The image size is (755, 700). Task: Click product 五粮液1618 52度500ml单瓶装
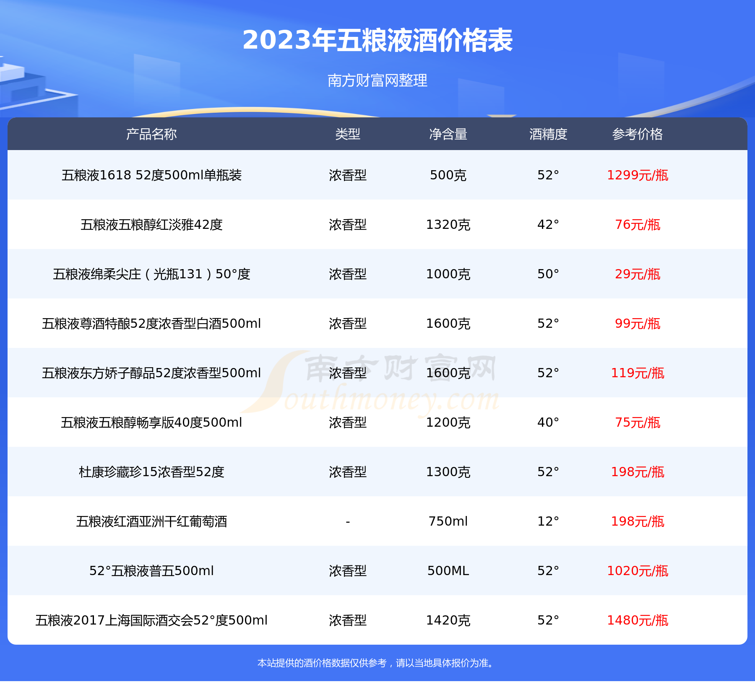pos(151,175)
